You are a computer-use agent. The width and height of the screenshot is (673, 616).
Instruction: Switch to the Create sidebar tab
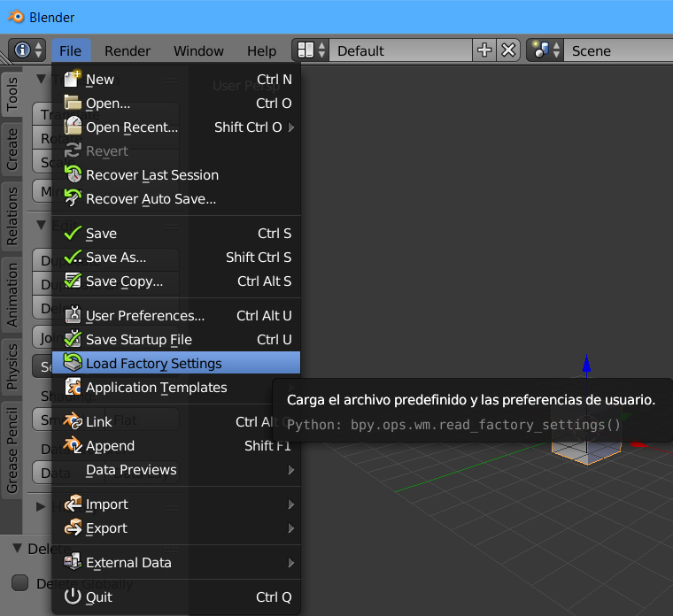pos(12,149)
